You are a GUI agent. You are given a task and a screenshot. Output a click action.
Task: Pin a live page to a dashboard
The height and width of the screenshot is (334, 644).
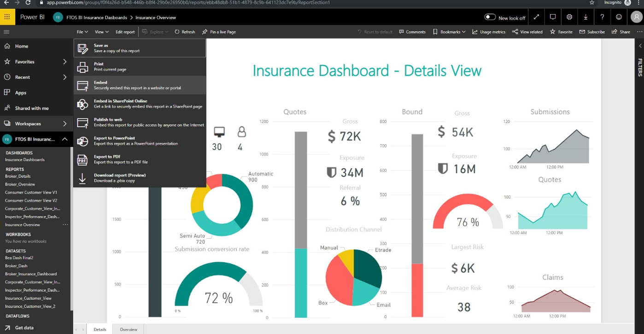(x=219, y=32)
